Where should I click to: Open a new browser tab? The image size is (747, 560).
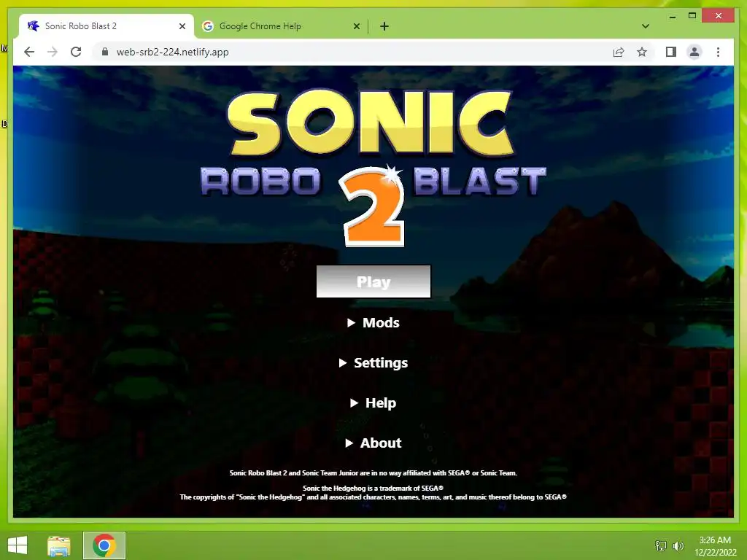click(384, 27)
